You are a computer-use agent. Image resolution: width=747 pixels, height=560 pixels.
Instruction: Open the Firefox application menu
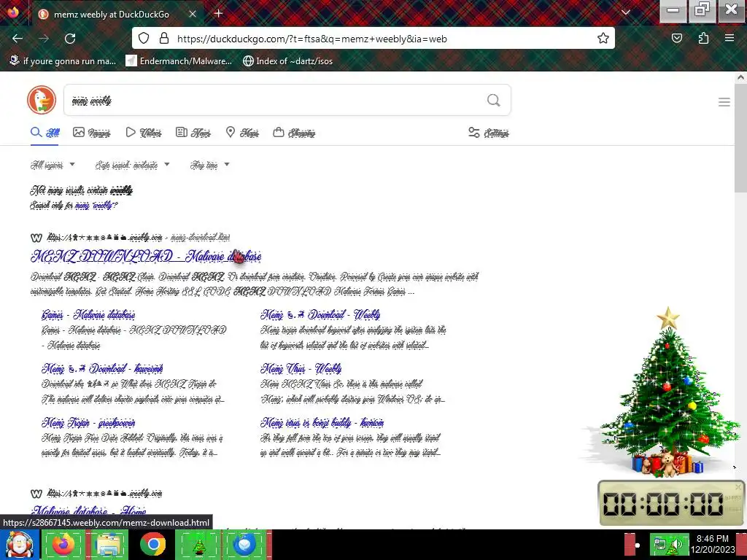[729, 39]
